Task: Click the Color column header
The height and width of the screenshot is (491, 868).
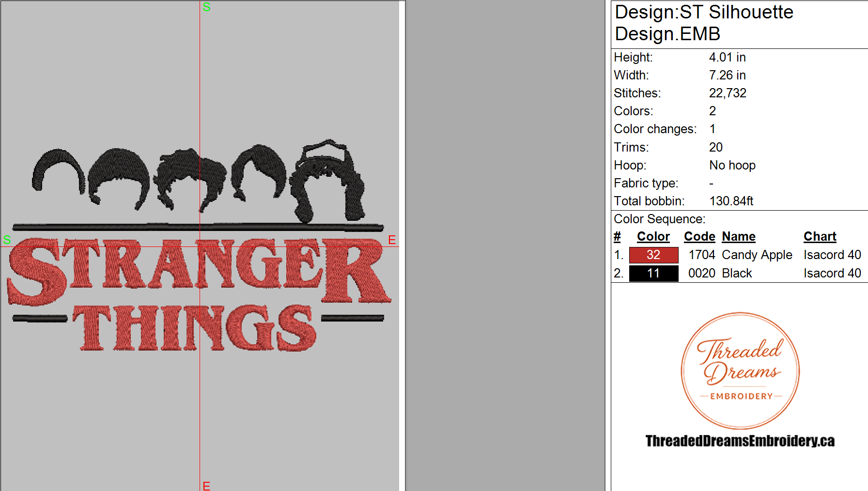Action: pos(653,236)
